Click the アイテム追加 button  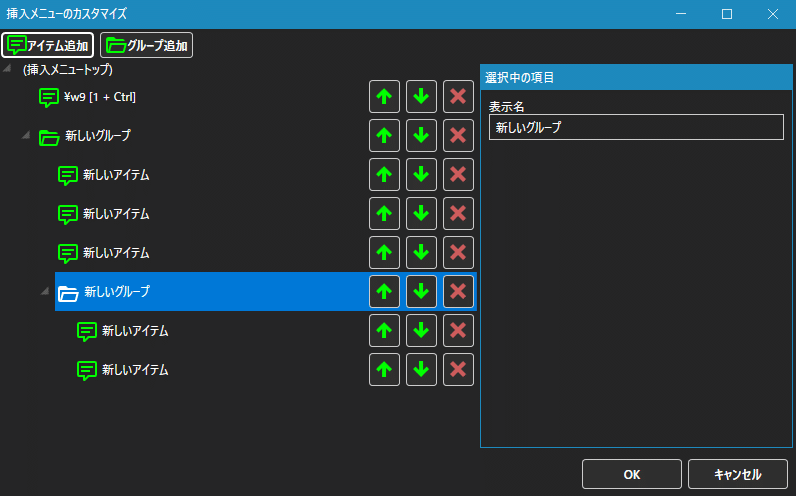pos(48,45)
